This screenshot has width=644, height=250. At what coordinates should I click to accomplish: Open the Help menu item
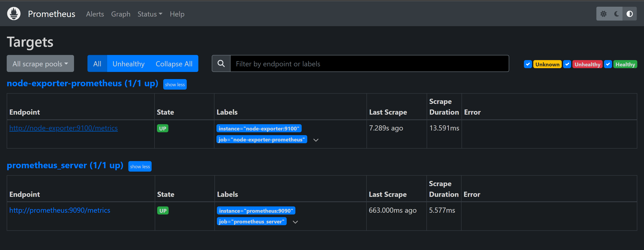(x=177, y=14)
